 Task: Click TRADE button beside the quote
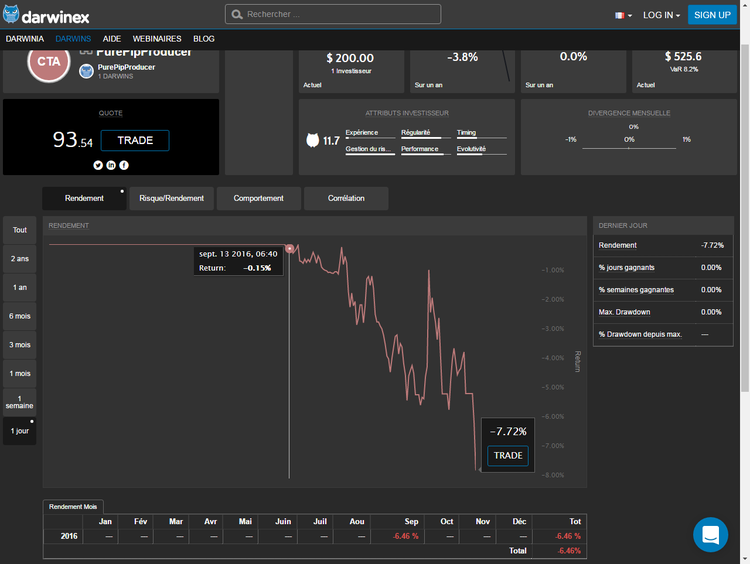coord(135,140)
